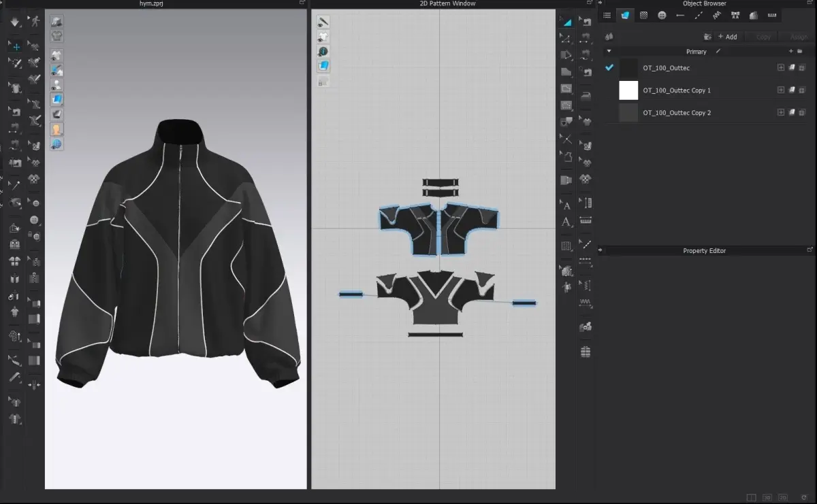Select the Segment Topstitch tool

coord(586,261)
